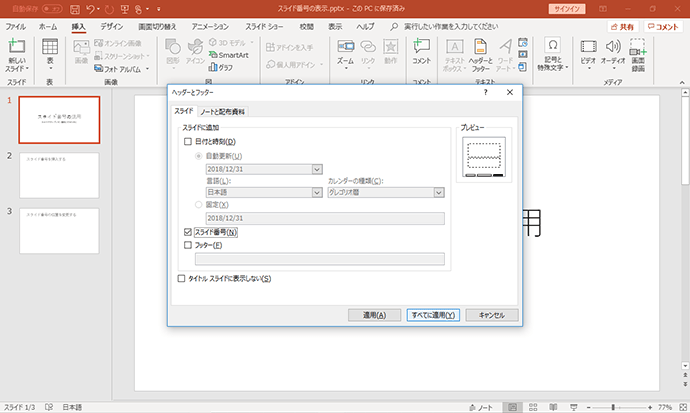Switch to Slide Sorter view icon
The width and height of the screenshot is (690, 413).
click(533, 407)
